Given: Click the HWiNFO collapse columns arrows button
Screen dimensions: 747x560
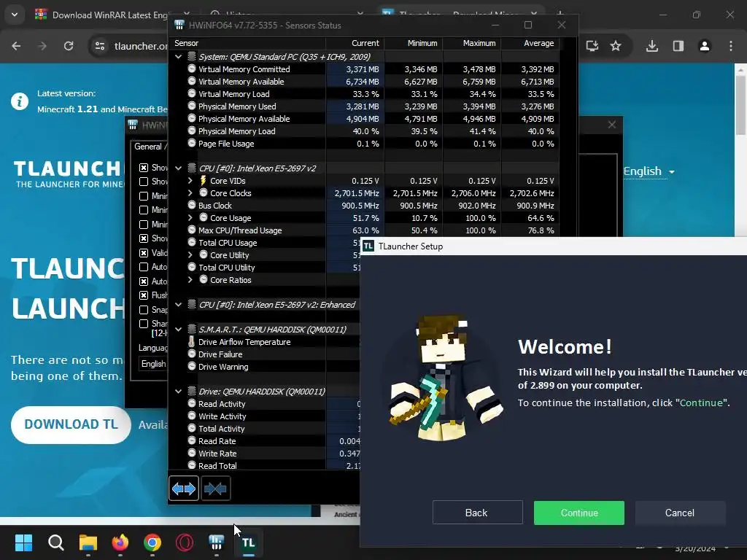Looking at the screenshot, I should tap(216, 488).
